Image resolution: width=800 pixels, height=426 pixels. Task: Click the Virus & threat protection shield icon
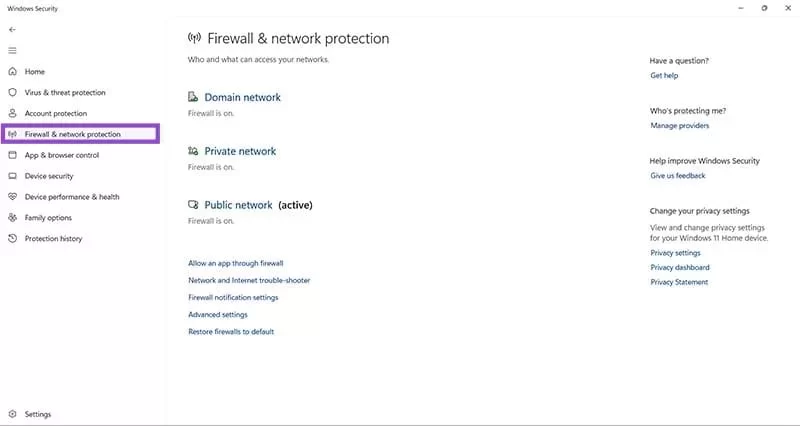tap(13, 93)
